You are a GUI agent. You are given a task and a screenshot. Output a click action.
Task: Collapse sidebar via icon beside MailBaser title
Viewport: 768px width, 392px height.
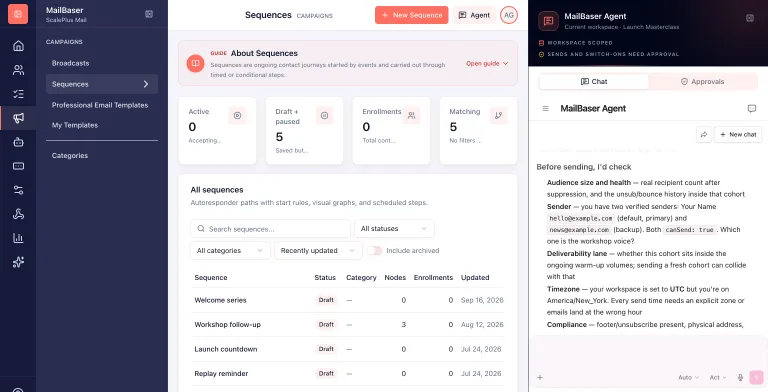tap(149, 14)
